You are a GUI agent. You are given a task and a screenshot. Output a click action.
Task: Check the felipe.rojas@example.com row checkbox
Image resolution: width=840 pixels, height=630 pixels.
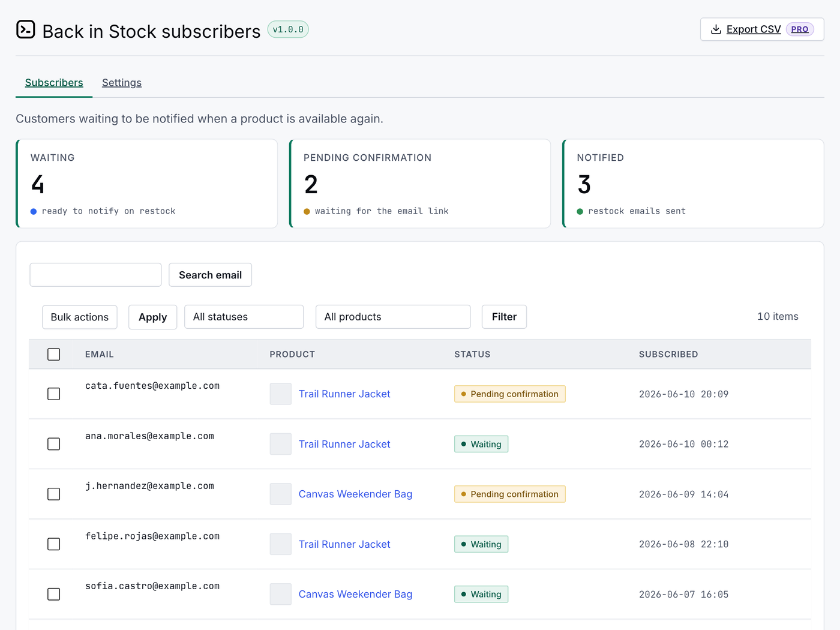point(54,544)
